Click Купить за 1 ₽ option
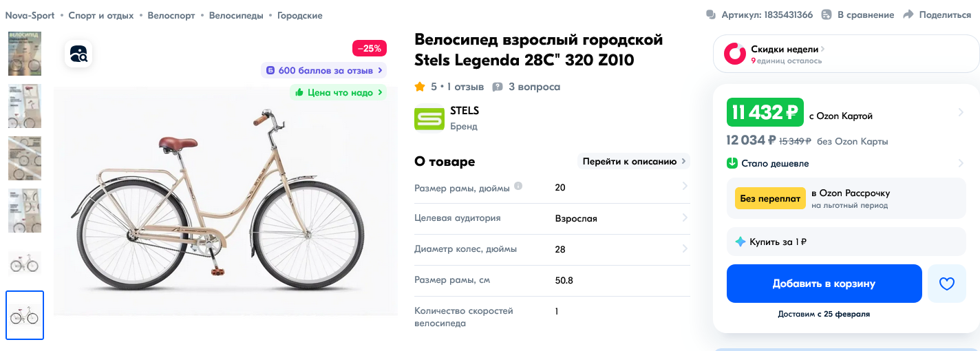 (778, 242)
